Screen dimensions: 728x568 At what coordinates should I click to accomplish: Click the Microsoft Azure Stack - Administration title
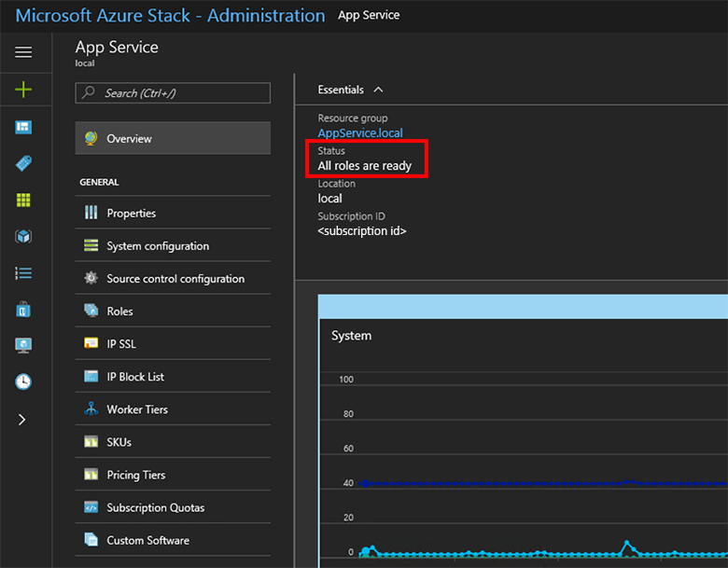pyautogui.click(x=170, y=16)
